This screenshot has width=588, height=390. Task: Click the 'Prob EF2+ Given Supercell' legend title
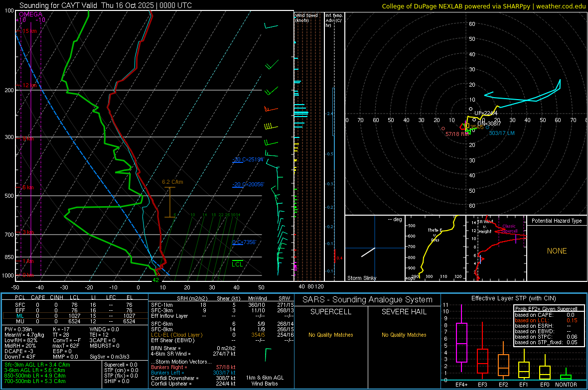(x=546, y=309)
